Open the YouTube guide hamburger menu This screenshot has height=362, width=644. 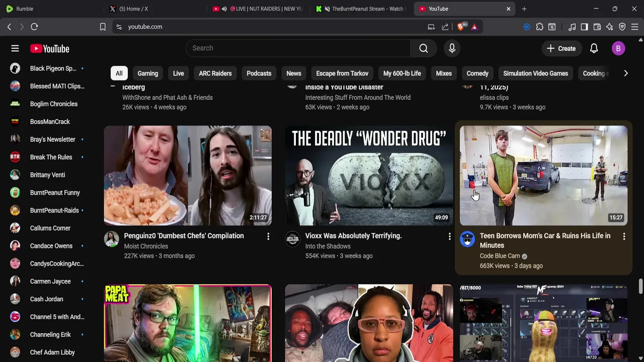pyautogui.click(x=15, y=48)
